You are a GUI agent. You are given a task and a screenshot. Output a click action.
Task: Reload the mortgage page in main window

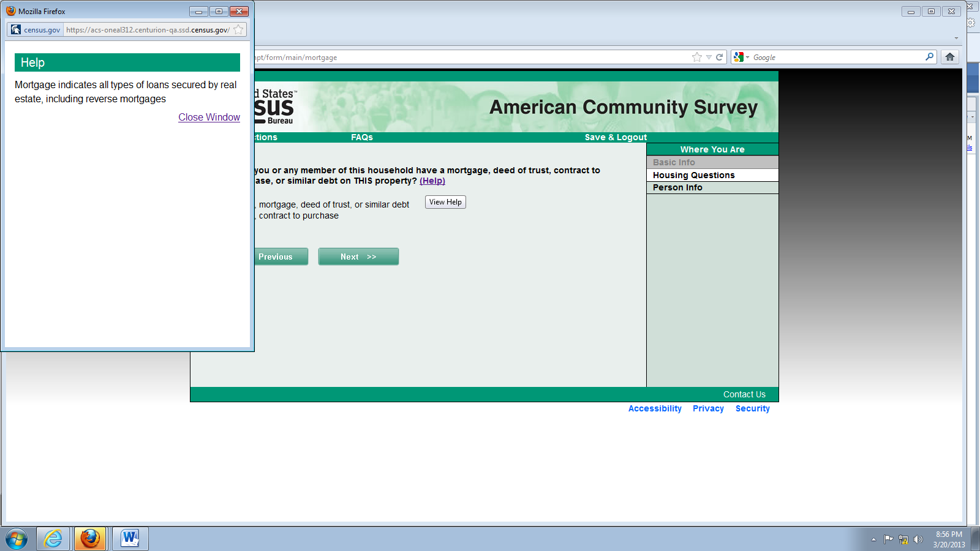pos(720,57)
